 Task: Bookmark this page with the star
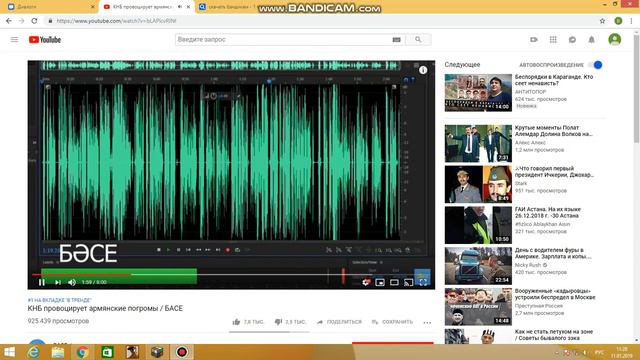[x=602, y=21]
